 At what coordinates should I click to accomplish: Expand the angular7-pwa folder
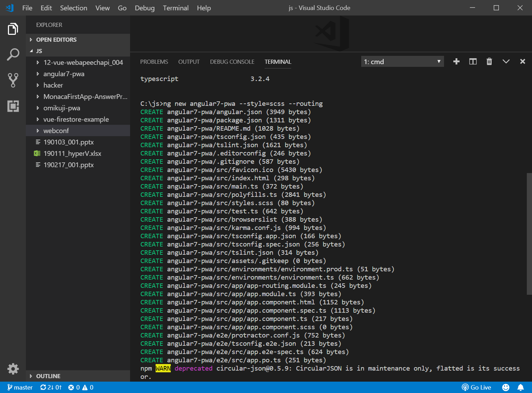tap(64, 74)
